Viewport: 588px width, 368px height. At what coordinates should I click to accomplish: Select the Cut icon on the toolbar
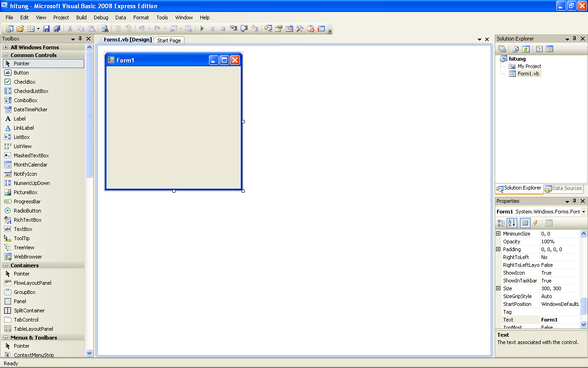[x=70, y=28]
